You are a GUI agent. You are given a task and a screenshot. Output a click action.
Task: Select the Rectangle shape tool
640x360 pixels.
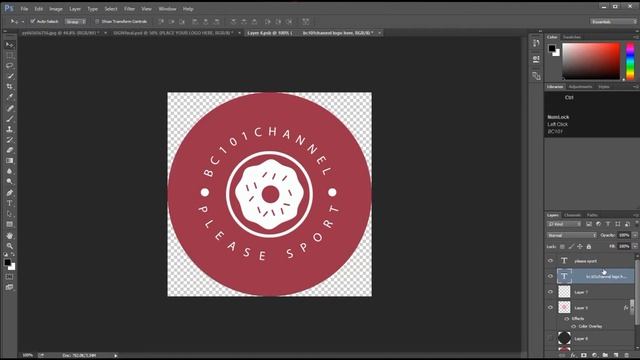[x=10, y=224]
